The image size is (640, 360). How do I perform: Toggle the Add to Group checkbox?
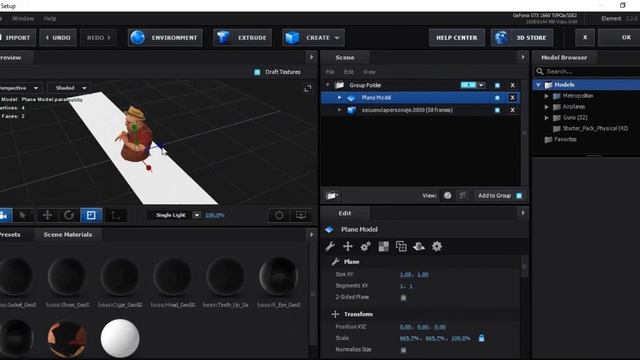(x=519, y=196)
